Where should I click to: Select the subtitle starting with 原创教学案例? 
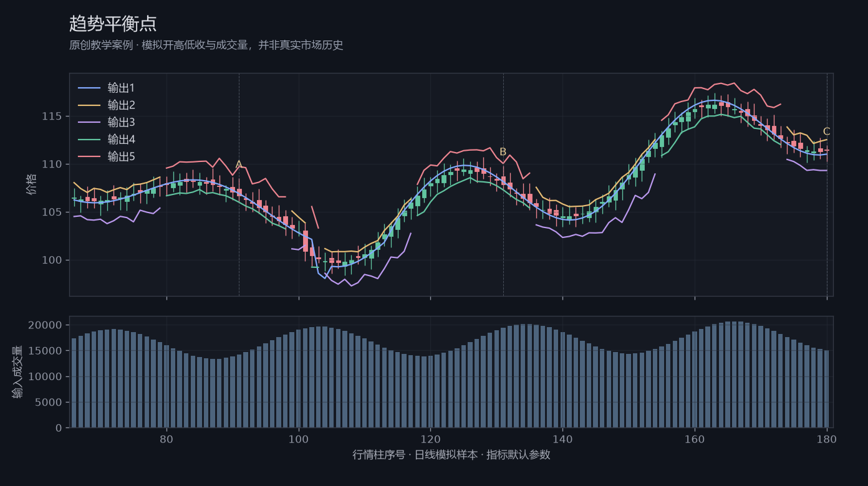click(206, 45)
